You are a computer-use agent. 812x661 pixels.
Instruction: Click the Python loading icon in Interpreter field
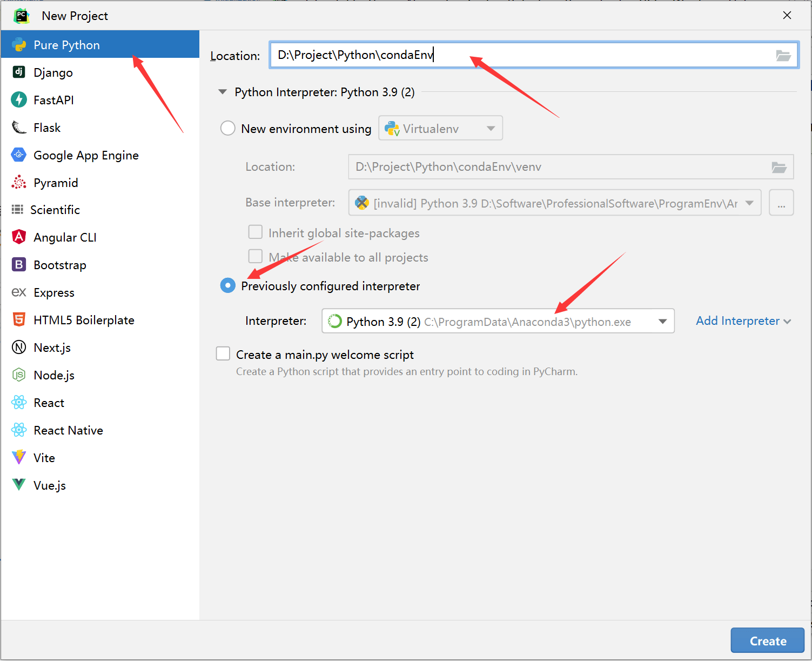[x=335, y=321]
